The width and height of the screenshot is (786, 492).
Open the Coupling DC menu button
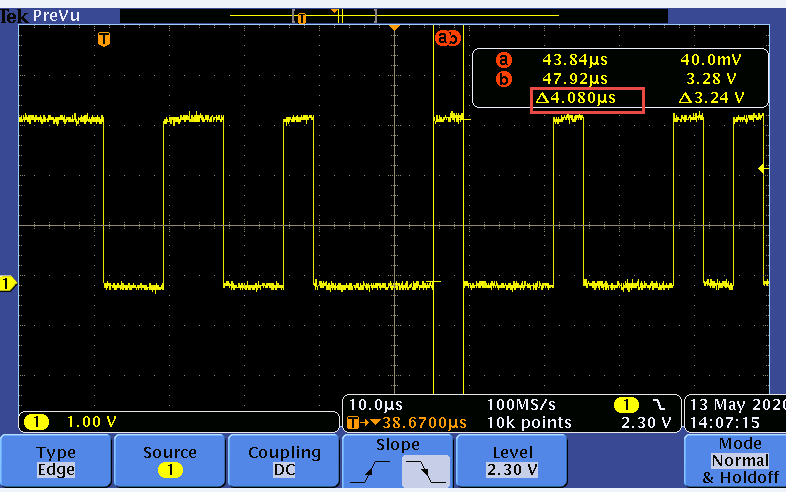284,460
